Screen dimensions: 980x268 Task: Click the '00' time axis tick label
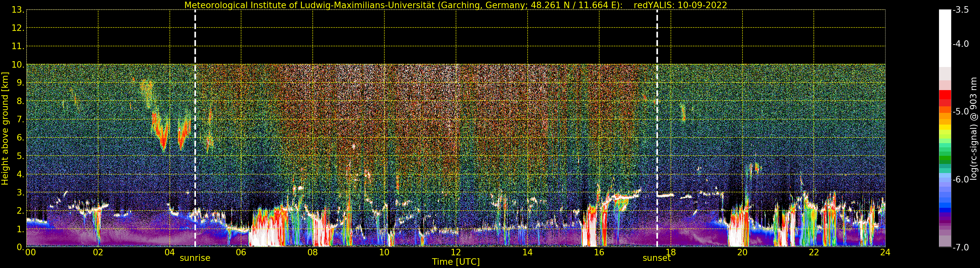click(30, 252)
